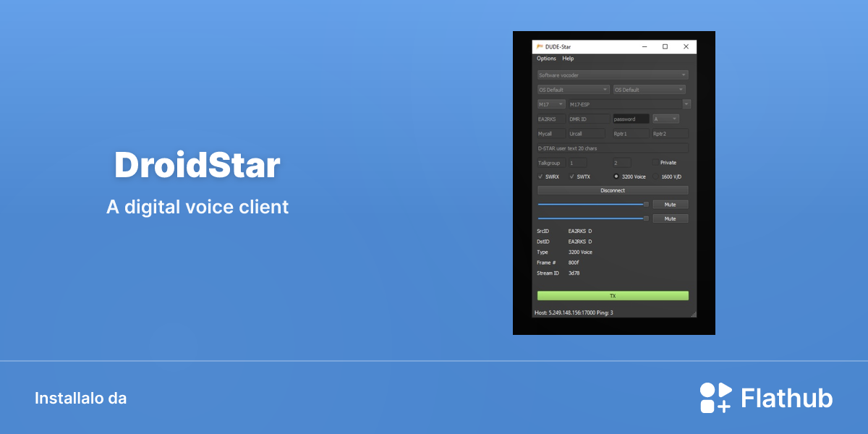Click the Mycall field
Screen dimensions: 868x434
pos(551,134)
